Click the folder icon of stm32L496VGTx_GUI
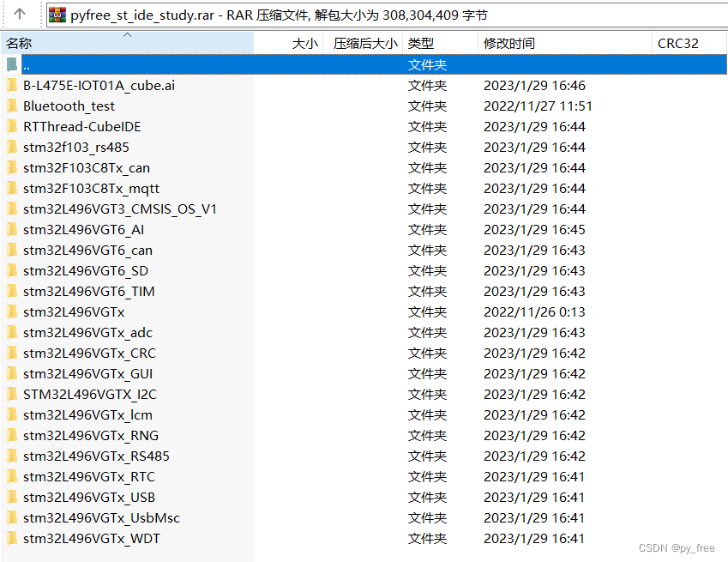The width and height of the screenshot is (728, 562). pos(12,373)
